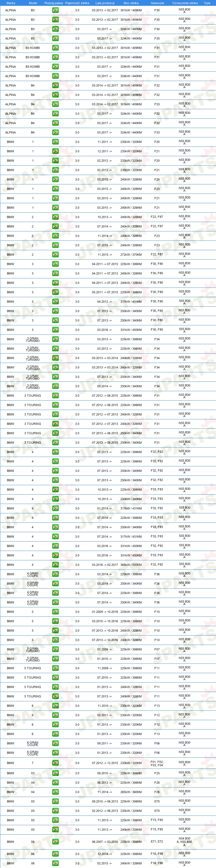Click fuel icon for BMW 1 11.2011 row
Image resolution: width=216 pixels, height=868 pixels.
tap(56, 142)
